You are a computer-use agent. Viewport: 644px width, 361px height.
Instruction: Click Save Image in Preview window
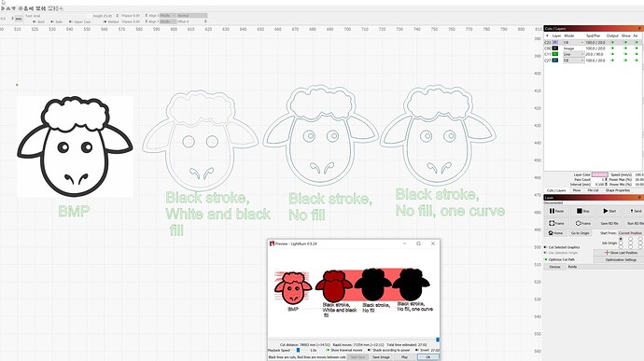(381, 357)
